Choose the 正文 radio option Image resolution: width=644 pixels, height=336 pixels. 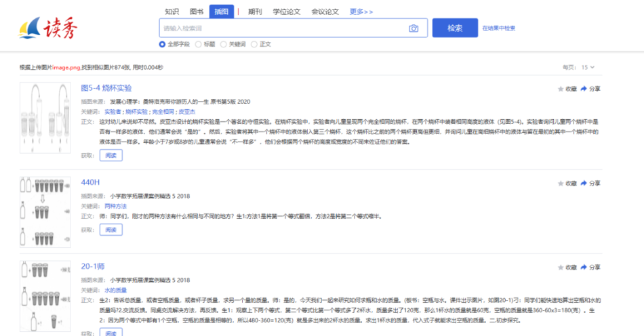click(x=254, y=44)
